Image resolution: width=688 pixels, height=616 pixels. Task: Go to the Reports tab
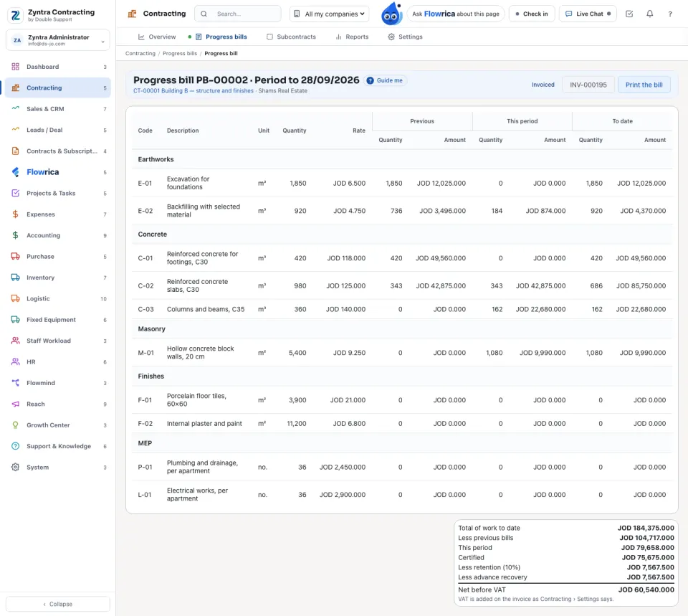(x=352, y=37)
